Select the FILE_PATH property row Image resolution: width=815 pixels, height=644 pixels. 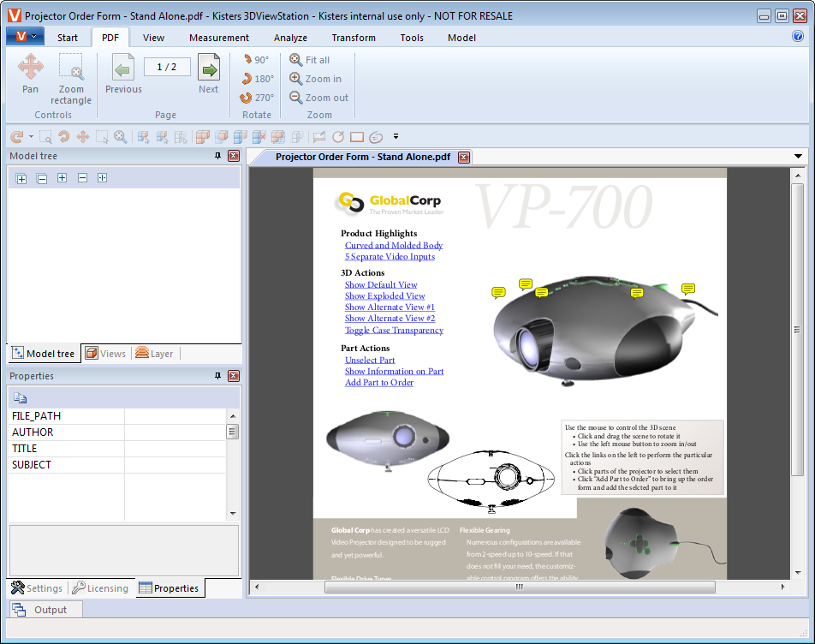117,416
